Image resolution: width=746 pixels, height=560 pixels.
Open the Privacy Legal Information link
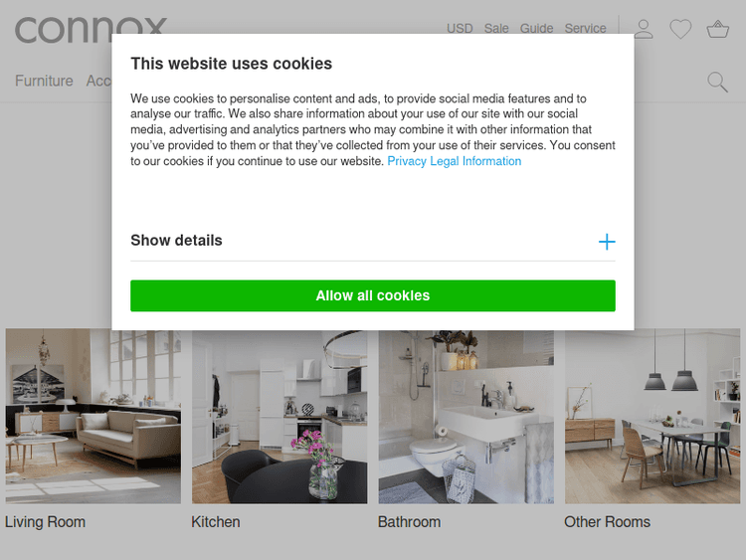coord(454,161)
